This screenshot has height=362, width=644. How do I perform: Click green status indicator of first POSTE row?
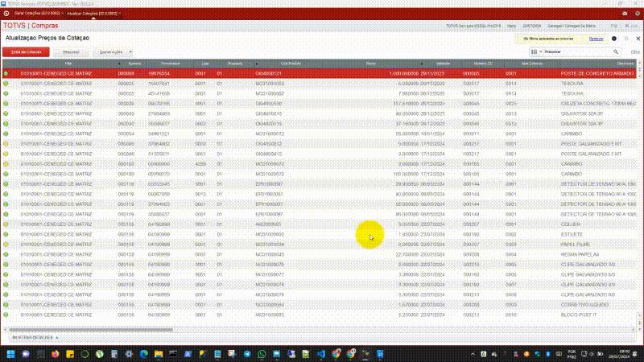point(6,73)
